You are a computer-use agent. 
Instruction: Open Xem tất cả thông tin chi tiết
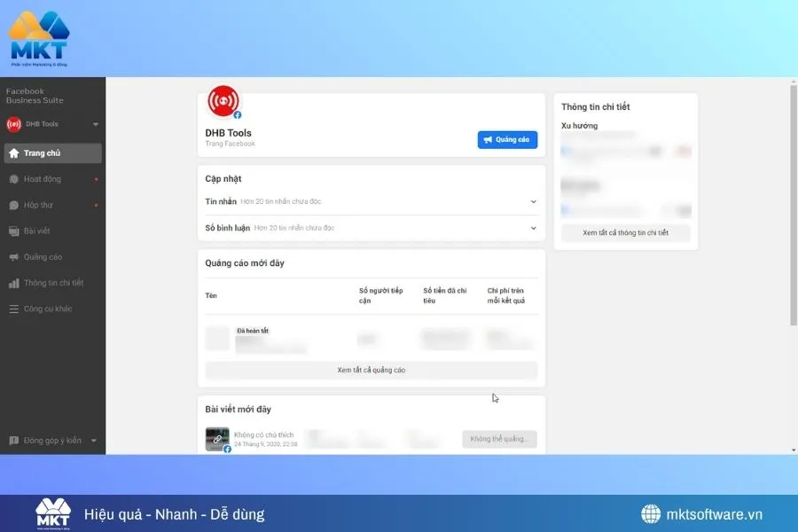(625, 233)
